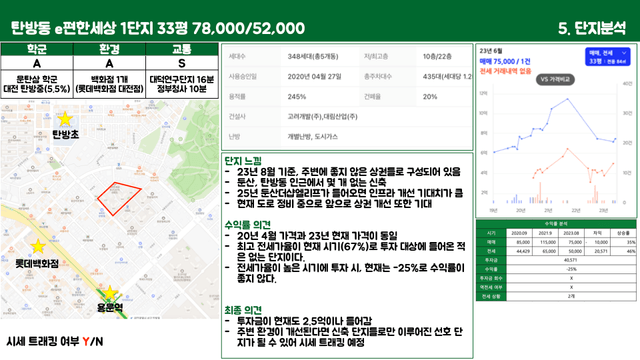The image size is (640, 360).
Task: Click the line mentioning 둔산더샵엘리프
Action: click(350, 193)
